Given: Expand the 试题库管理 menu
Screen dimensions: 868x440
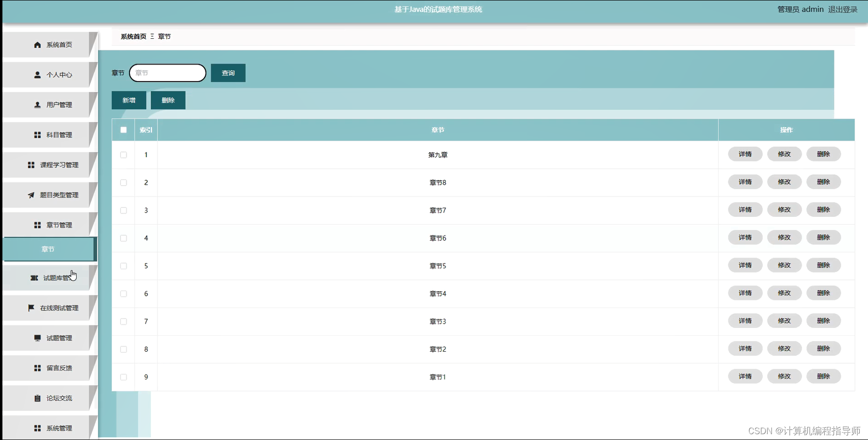Looking at the screenshot, I should [x=50, y=278].
